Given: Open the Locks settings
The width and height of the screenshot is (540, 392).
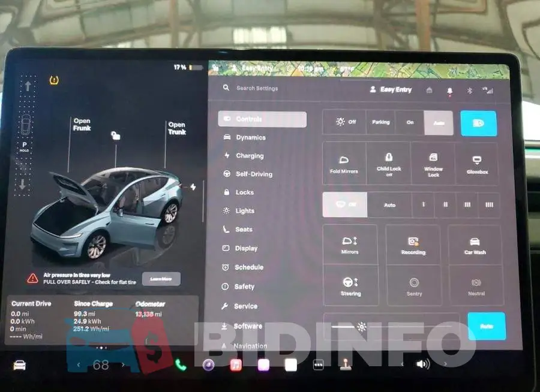Looking at the screenshot, I should 239,192.
